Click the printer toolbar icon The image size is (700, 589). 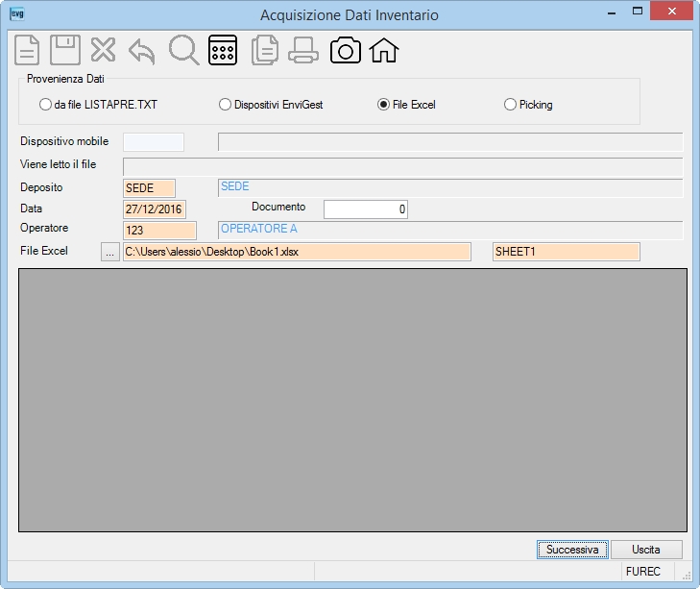pyautogui.click(x=303, y=50)
